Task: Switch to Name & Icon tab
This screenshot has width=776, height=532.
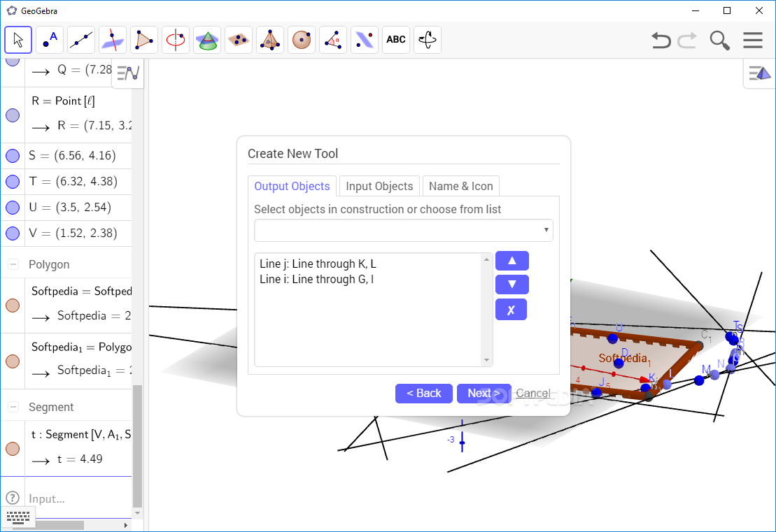Action: [460, 187]
